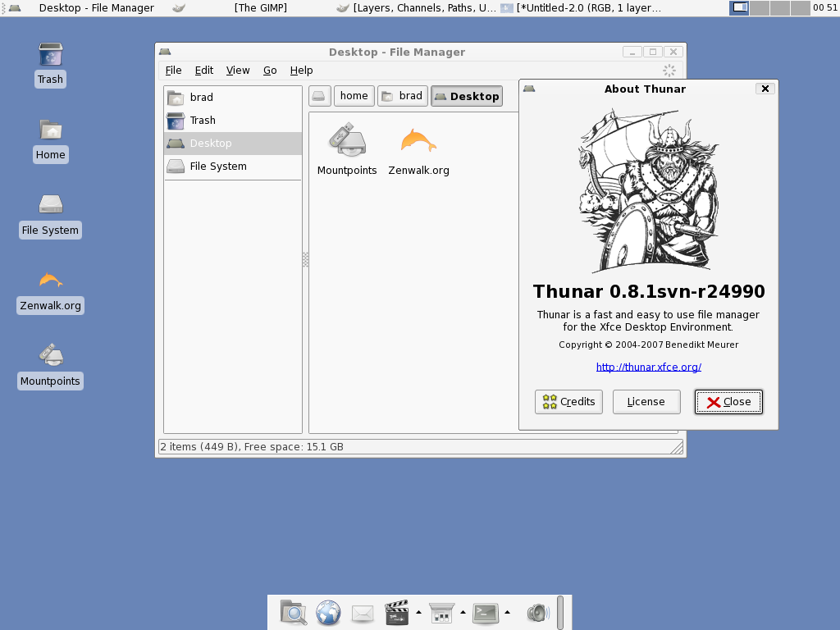Screen dimensions: 840x630
Task: Open the thunar.xfce.org link
Action: click(649, 367)
